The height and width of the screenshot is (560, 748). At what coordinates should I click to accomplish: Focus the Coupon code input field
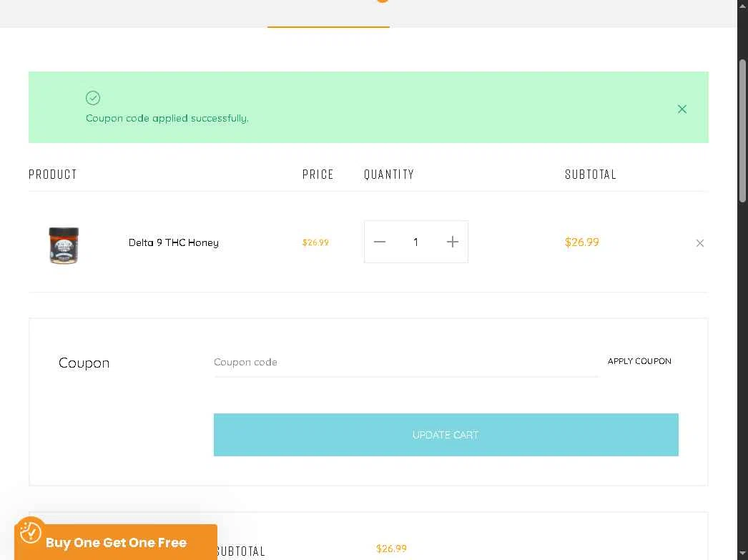(406, 363)
